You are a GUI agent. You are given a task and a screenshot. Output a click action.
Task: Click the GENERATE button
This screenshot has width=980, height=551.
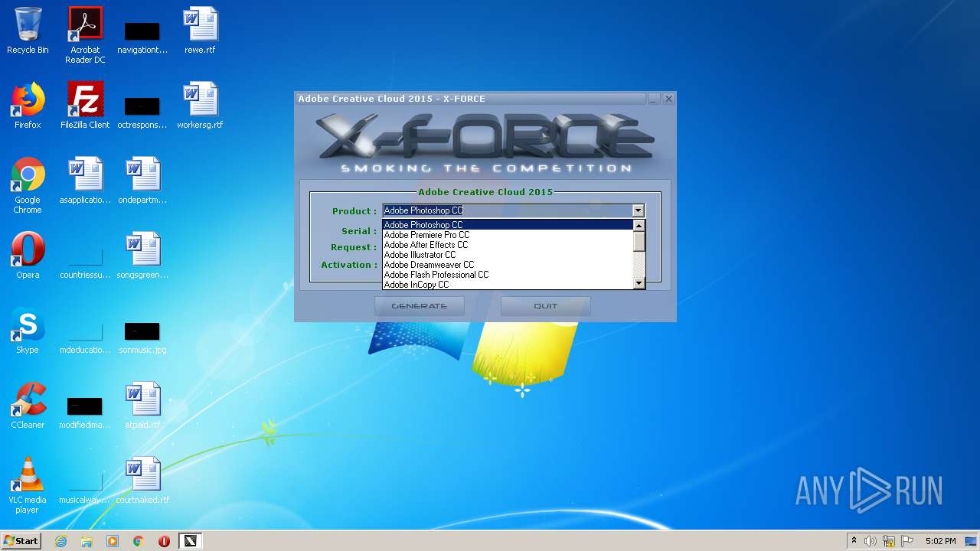(419, 306)
